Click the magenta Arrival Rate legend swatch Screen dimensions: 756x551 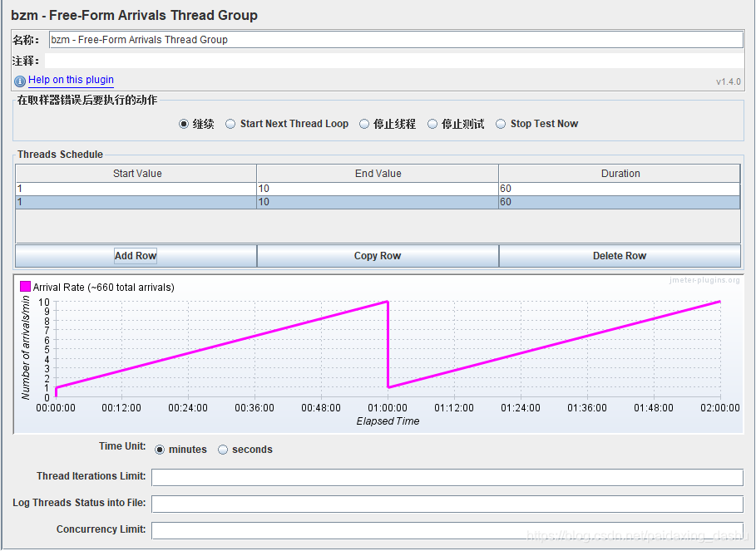pyautogui.click(x=25, y=287)
